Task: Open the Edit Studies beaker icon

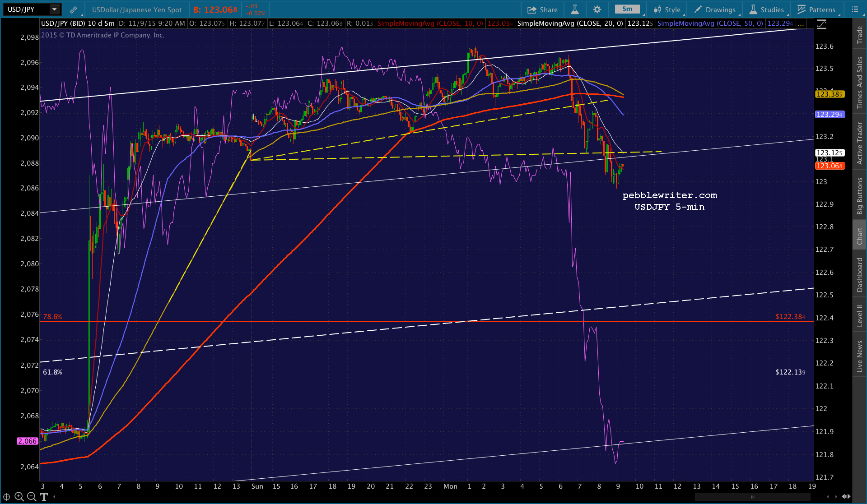Action: (x=575, y=9)
